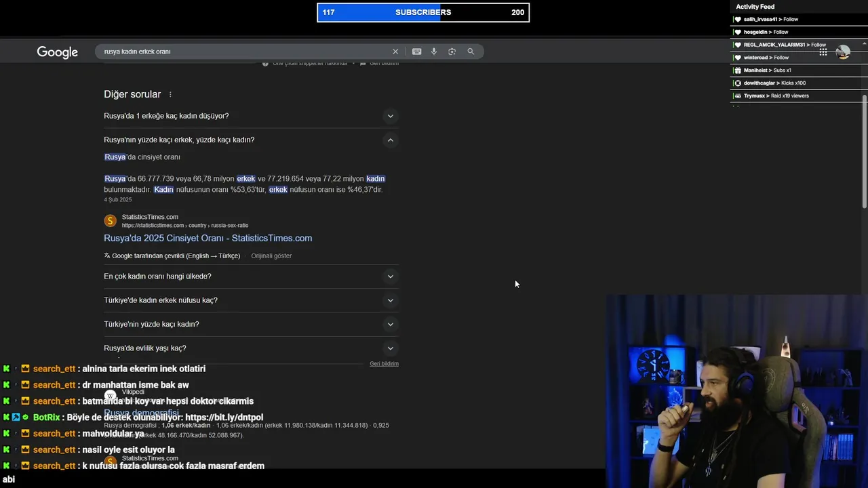Screen dimensions: 868x488
Task: Click the BotRix username in chat
Action: 47,418
